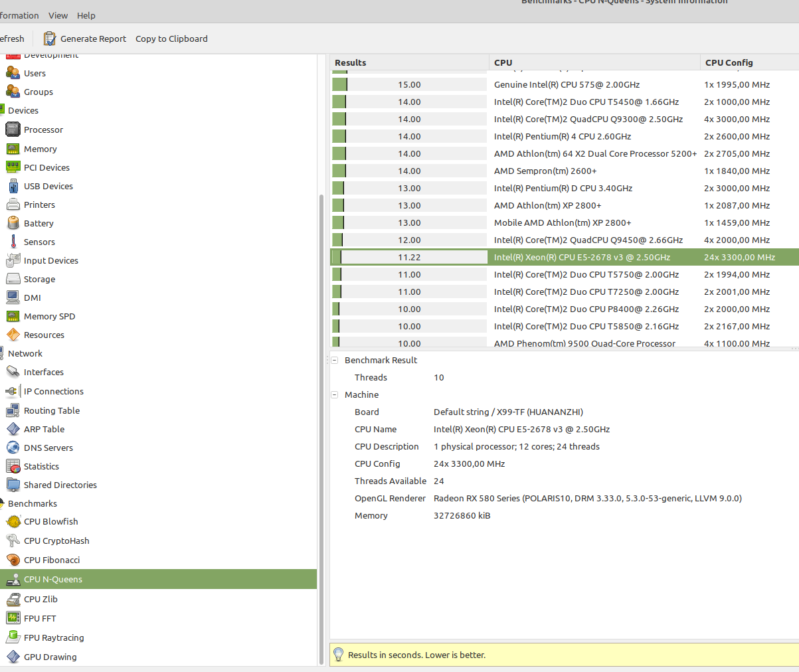Select the Pentium 4 2.60GHz row
Viewport: 799px width, 672px height.
tap(565, 136)
